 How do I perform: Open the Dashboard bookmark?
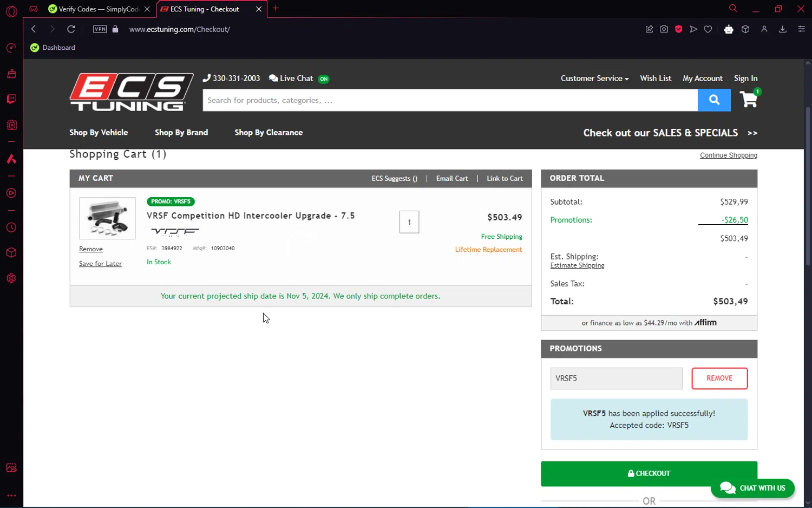coord(53,48)
